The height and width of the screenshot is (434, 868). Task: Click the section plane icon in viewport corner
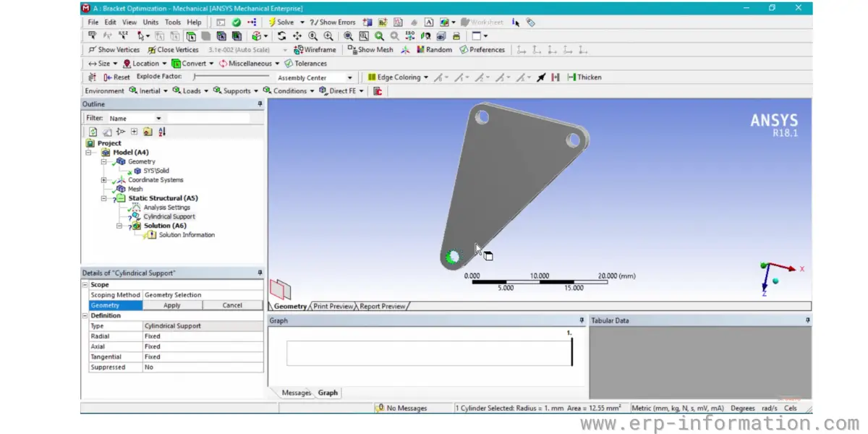(x=280, y=289)
